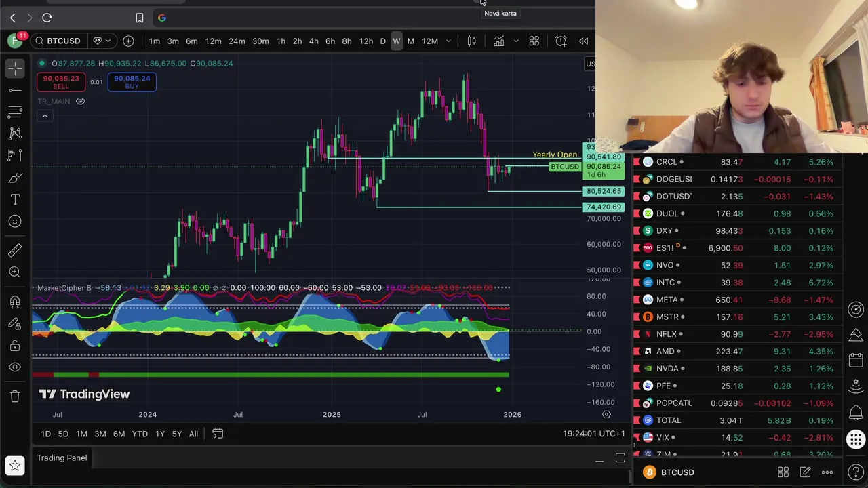Screen dimensions: 868x488
Task: Collapse the indicator legend chevron
Action: click(x=45, y=116)
